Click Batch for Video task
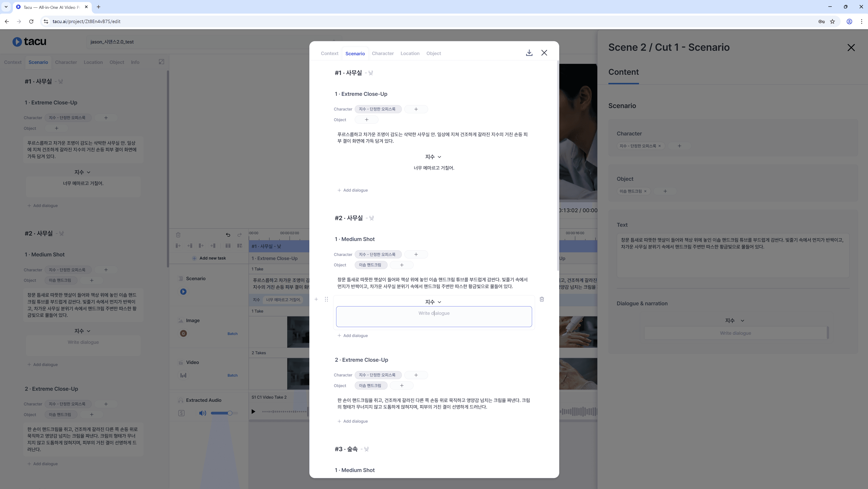 (232, 376)
